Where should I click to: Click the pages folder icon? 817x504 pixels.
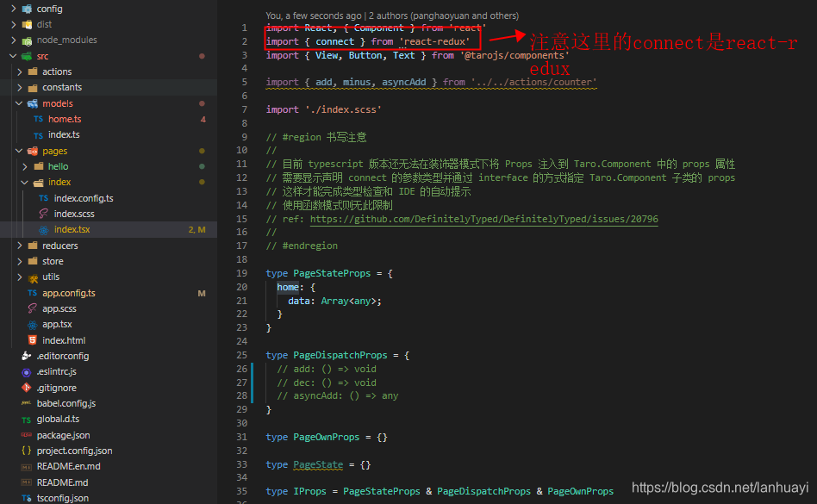tap(32, 151)
